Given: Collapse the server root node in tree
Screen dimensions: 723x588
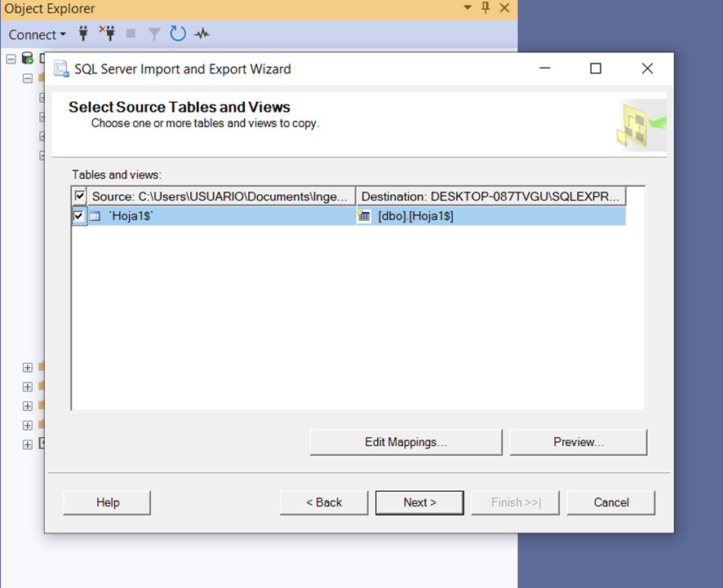Looking at the screenshot, I should tap(11, 59).
